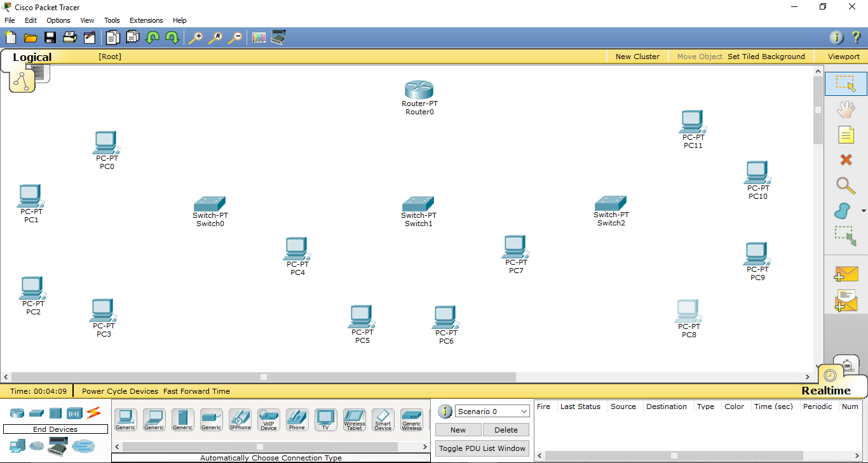Pick the Wireless Tablet device

(x=355, y=420)
